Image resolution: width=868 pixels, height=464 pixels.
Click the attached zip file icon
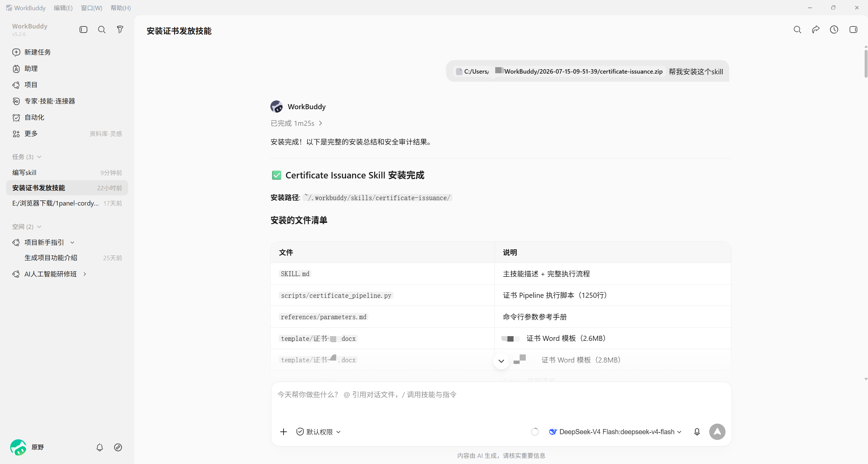click(459, 72)
